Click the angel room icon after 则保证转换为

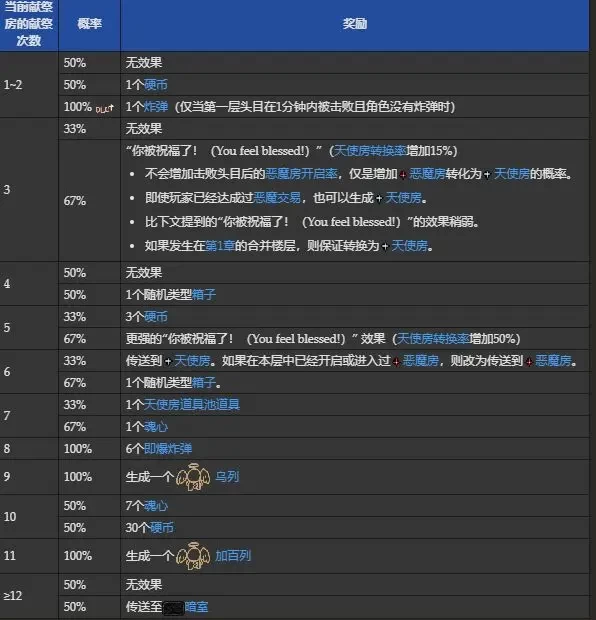click(385, 246)
